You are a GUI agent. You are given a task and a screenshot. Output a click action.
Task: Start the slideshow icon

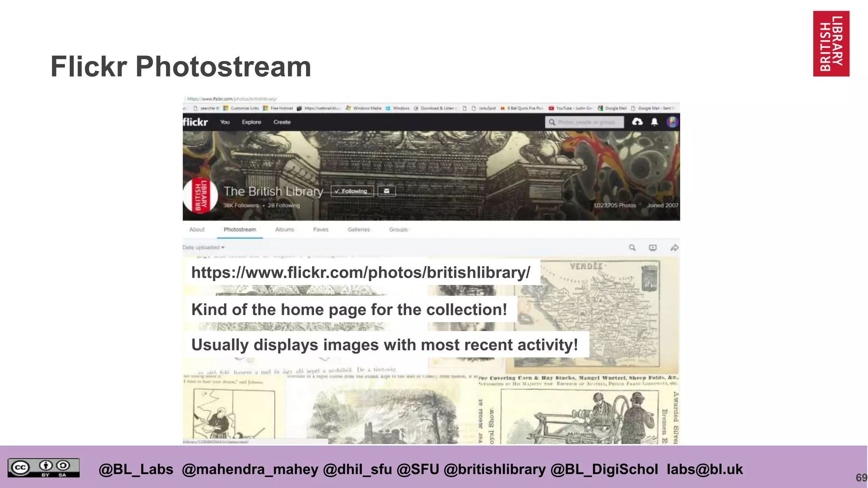653,248
